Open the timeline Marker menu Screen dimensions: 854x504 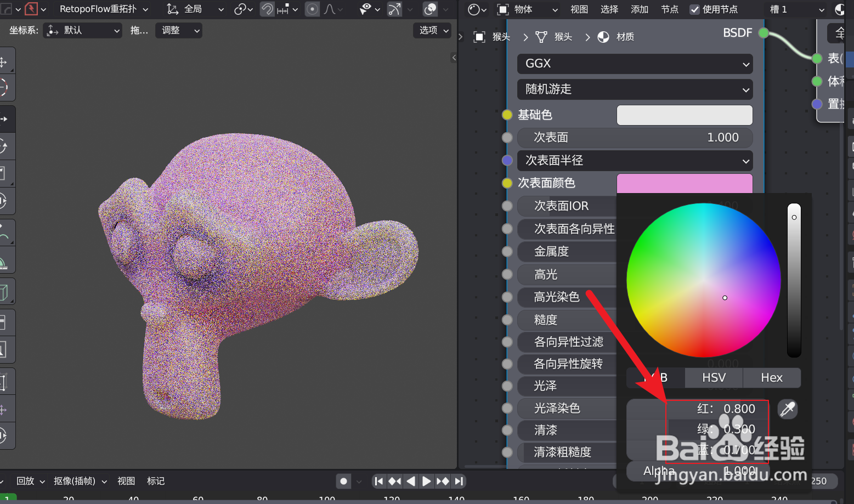point(156,481)
